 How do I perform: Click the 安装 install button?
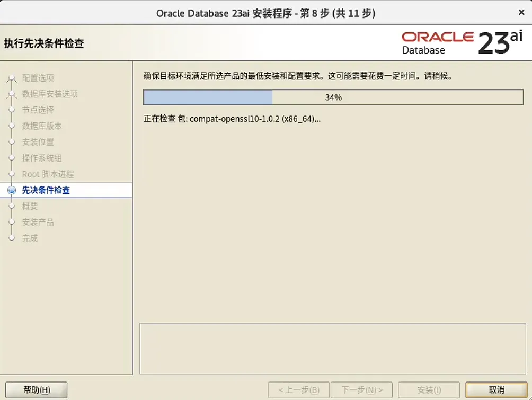click(429, 389)
